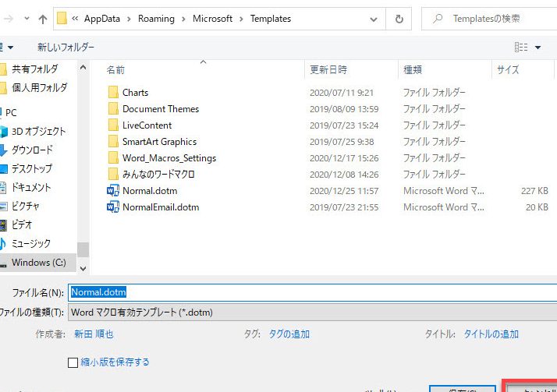
Task: Click the navigation pane scrollbar thumb
Action: 83,249
